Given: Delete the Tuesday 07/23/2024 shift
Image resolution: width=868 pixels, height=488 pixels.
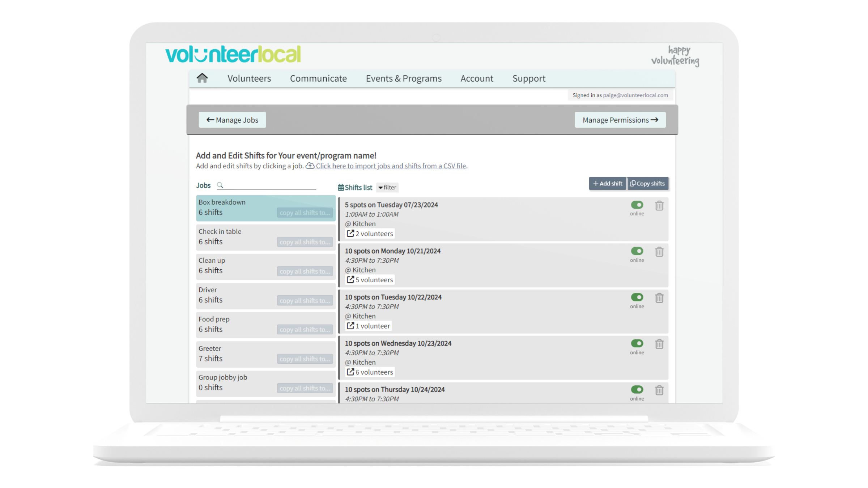Looking at the screenshot, I should 659,205.
